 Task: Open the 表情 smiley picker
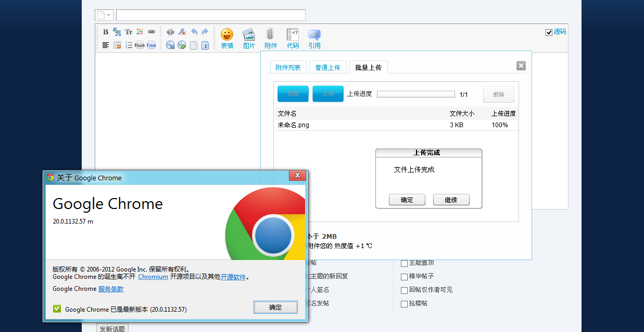[x=227, y=39]
